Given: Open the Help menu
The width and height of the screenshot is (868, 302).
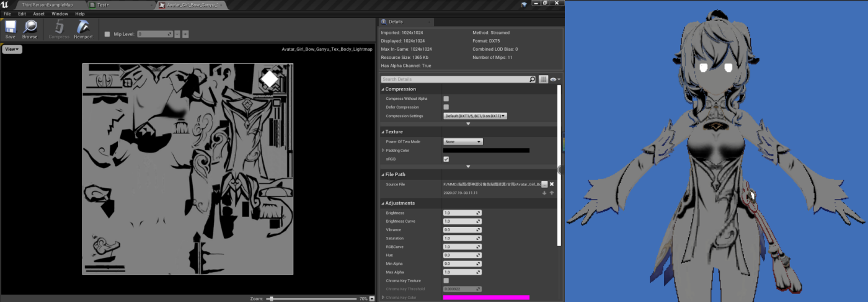Looking at the screenshot, I should pyautogui.click(x=80, y=14).
